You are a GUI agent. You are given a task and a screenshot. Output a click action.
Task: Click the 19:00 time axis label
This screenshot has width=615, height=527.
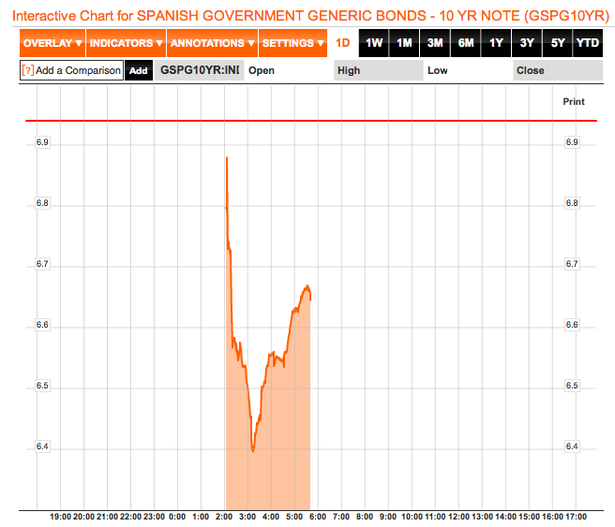pos(61,517)
